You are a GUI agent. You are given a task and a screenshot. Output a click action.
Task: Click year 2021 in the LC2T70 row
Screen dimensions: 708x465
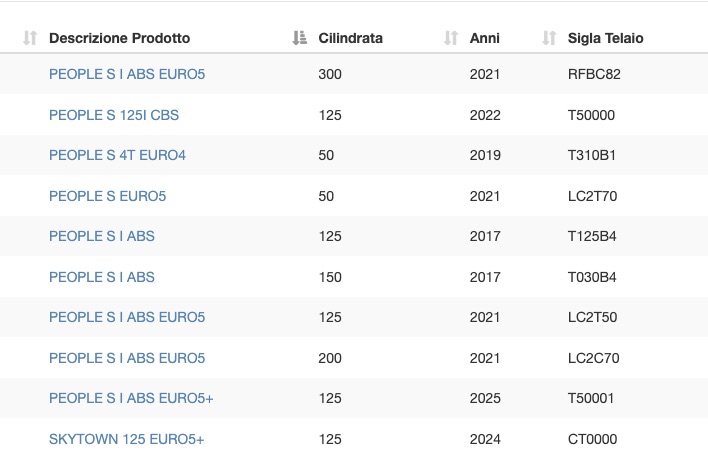(485, 196)
